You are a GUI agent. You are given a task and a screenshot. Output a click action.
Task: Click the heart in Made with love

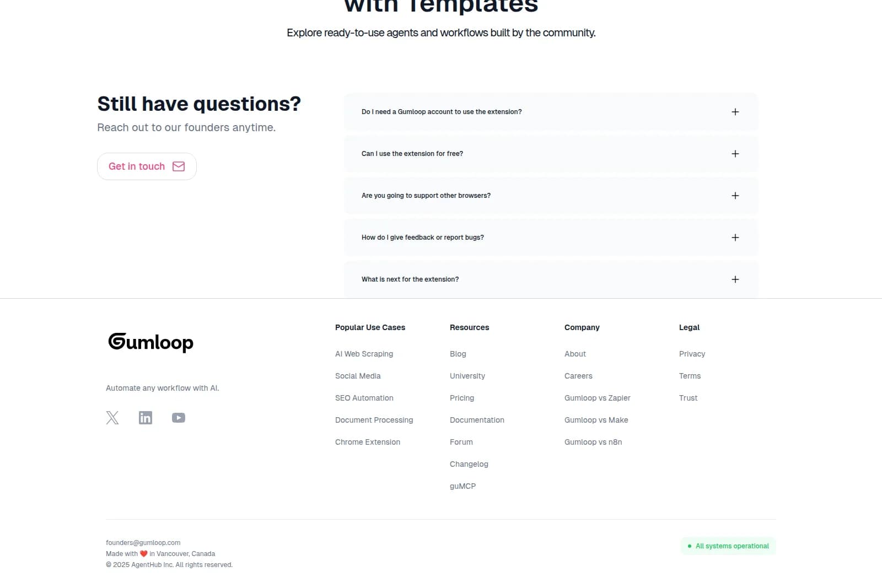143,553
